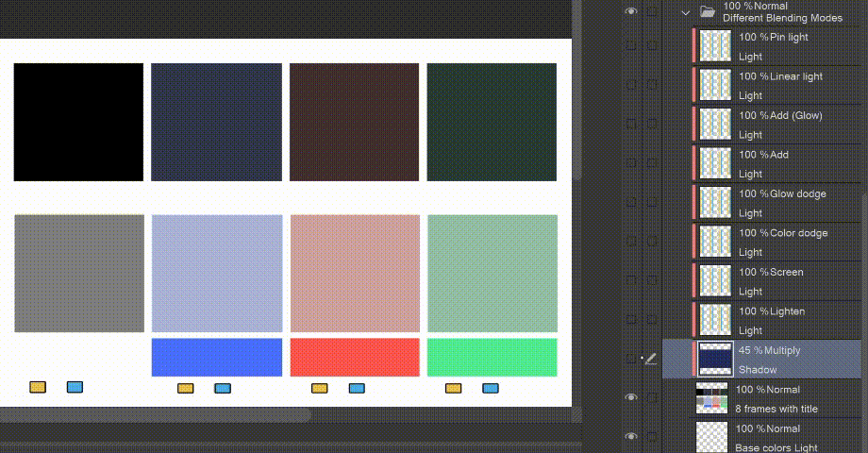Click the 'Base colors Light' layer name

[x=776, y=447]
